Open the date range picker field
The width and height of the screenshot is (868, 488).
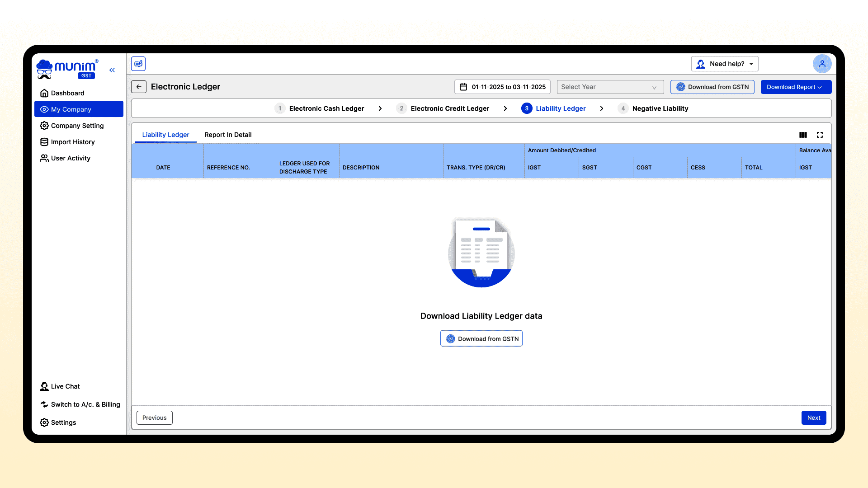[x=502, y=87]
